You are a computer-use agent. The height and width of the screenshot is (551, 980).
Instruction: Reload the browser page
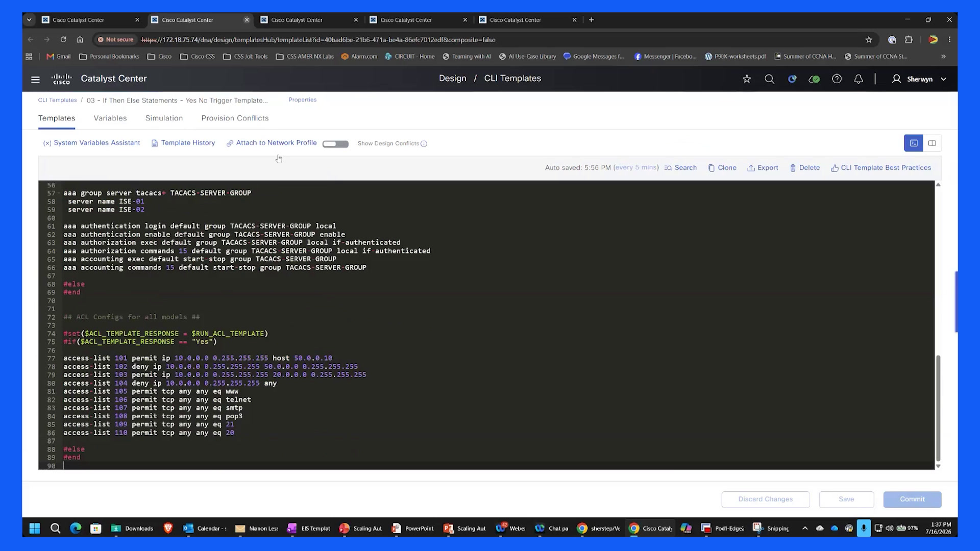click(63, 39)
